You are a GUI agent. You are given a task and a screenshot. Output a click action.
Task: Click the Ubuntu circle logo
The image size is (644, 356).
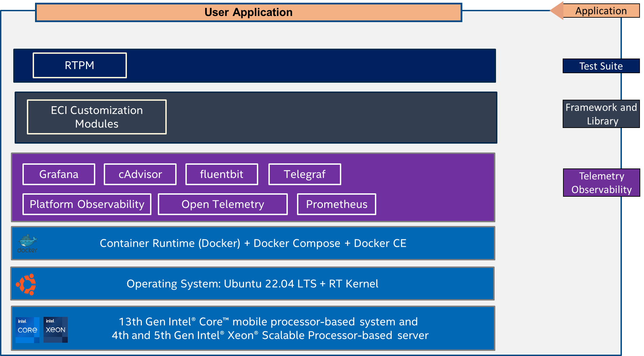(26, 284)
